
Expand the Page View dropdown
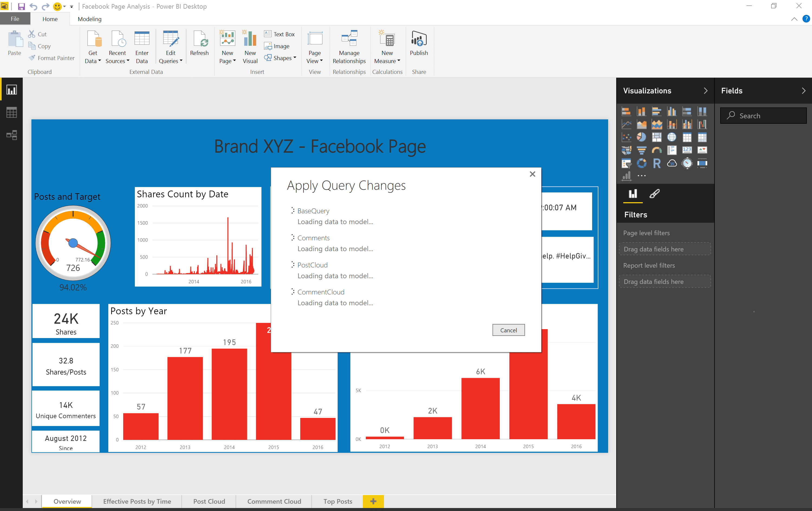315,61
